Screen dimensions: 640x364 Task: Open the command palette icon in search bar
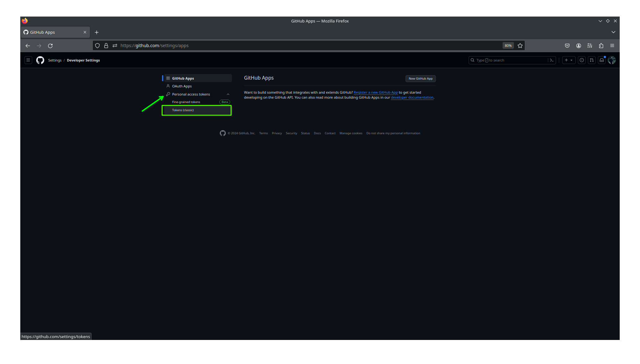tap(552, 60)
